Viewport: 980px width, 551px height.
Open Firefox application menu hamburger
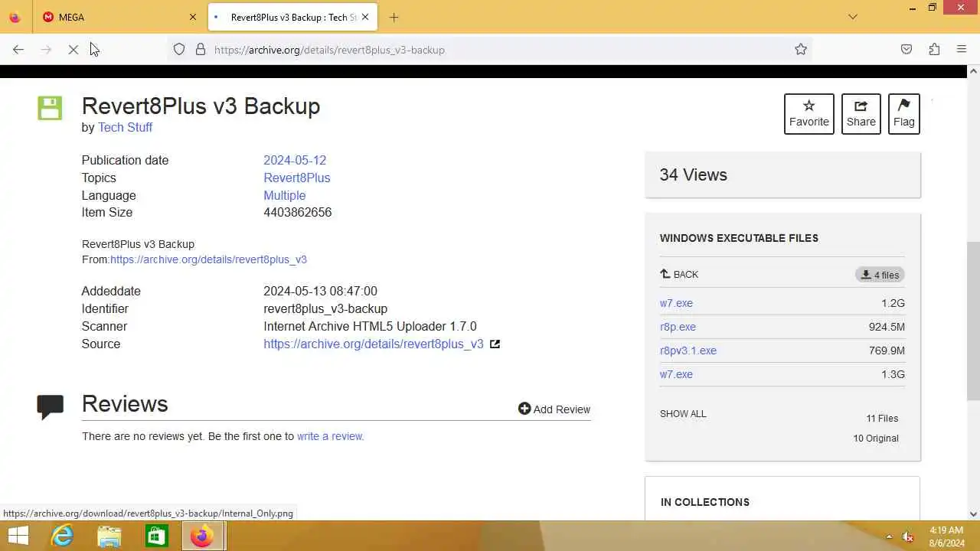coord(962,50)
